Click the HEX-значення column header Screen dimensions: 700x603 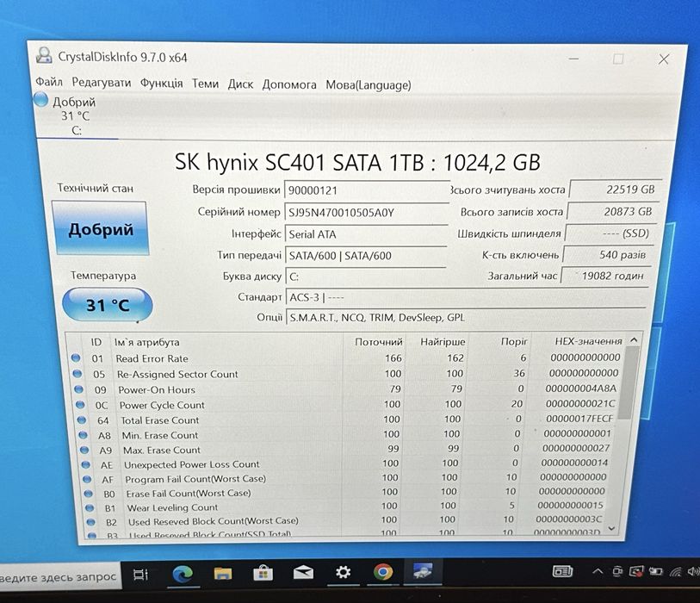[x=588, y=341]
